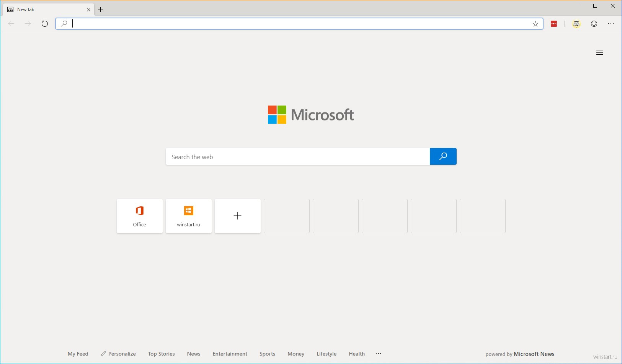The width and height of the screenshot is (622, 364).
Task: Switch to Top Stories
Action: pos(162,354)
